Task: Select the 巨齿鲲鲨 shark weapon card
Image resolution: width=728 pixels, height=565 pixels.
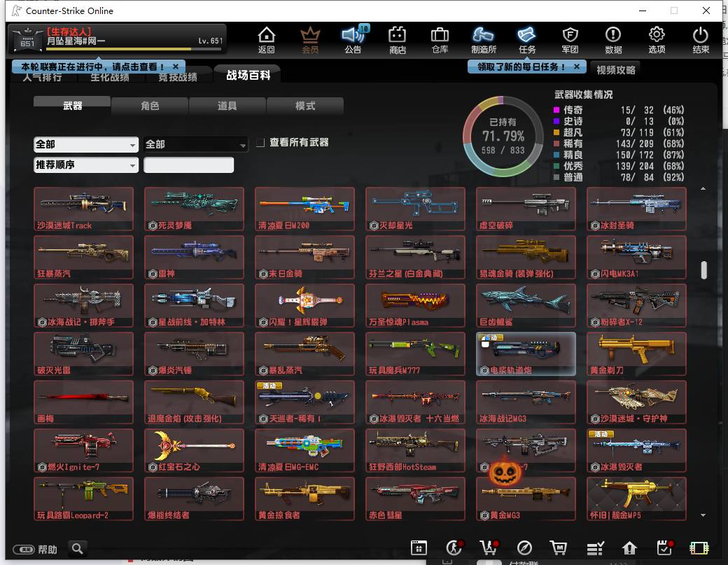Action: (x=526, y=305)
